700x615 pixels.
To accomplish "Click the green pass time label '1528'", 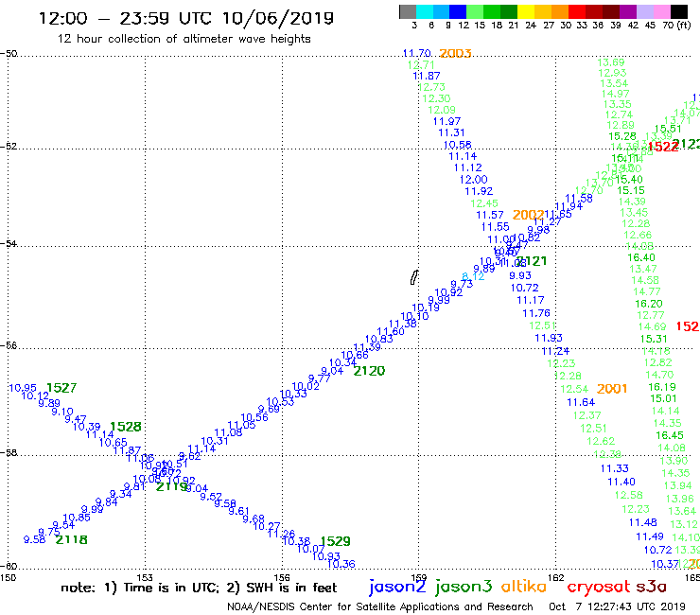I will point(126,427).
